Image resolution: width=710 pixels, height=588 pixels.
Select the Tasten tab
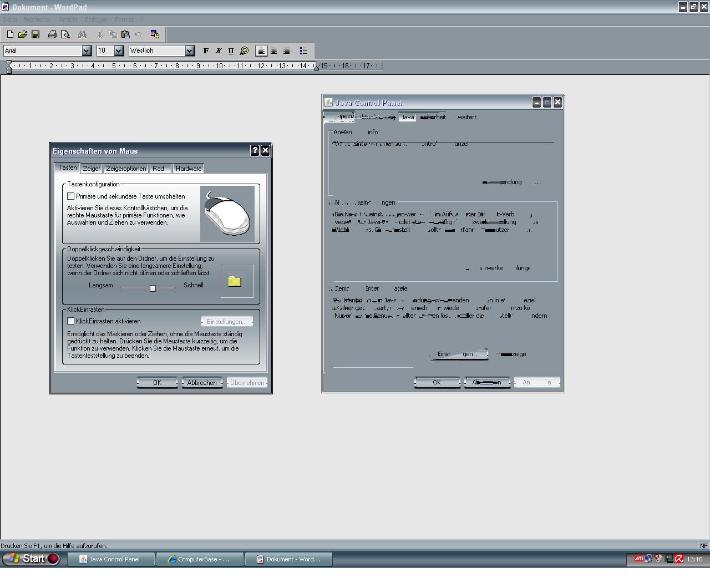(x=68, y=168)
